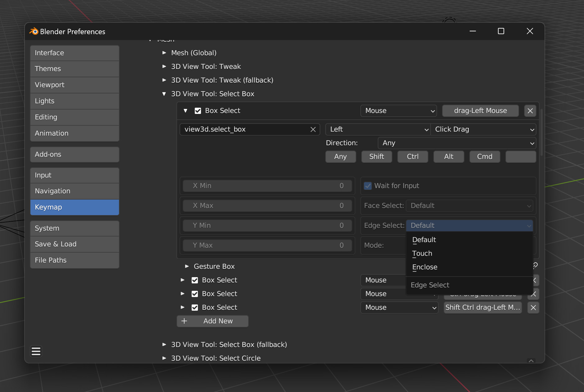Open the File Paths tab
Image resolution: width=584 pixels, height=392 pixels.
[x=75, y=260]
